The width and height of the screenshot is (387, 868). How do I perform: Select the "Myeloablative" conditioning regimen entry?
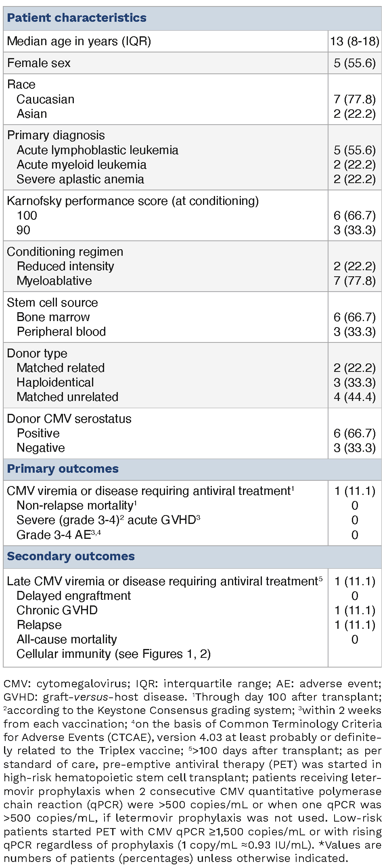tap(54, 281)
